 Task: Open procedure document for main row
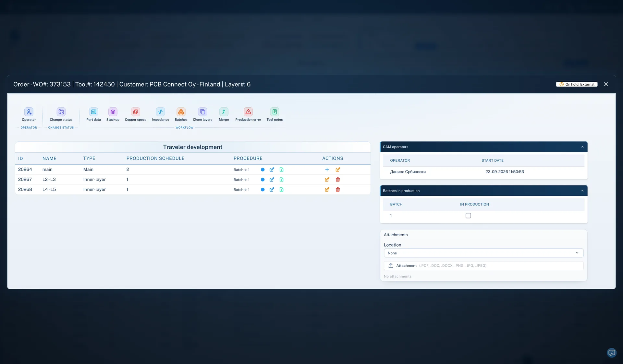click(x=282, y=170)
